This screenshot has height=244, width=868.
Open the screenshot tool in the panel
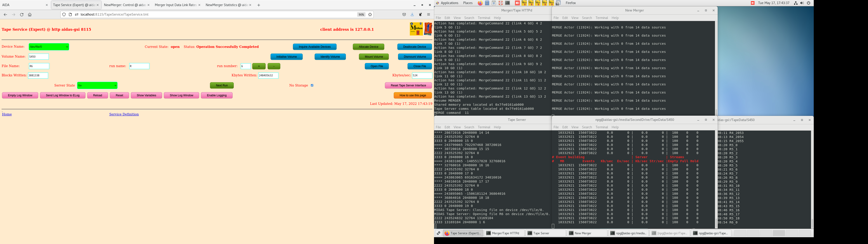(558, 3)
